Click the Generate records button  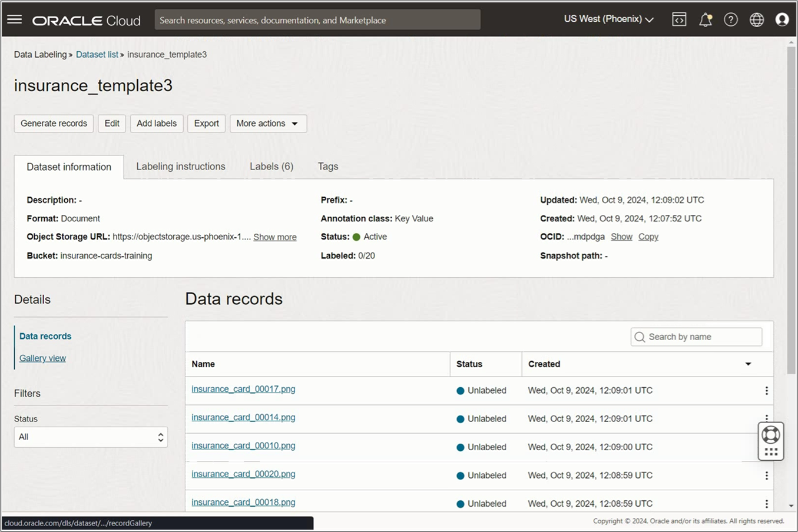[x=54, y=124]
